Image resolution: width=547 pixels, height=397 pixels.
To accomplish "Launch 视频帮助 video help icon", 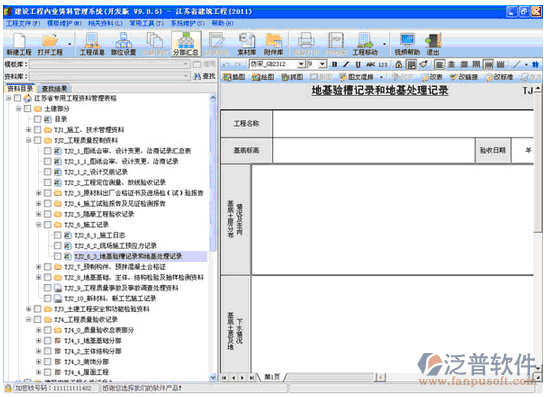I will pyautogui.click(x=407, y=44).
